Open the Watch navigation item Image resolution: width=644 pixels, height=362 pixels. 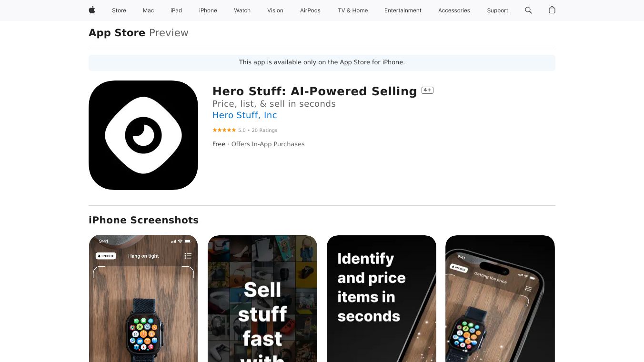[242, 10]
